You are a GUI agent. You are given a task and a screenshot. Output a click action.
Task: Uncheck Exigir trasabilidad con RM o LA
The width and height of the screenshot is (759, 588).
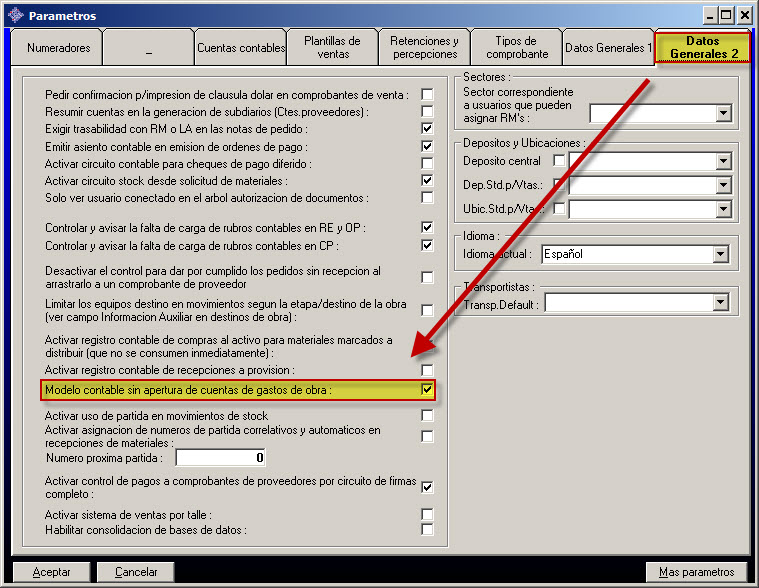pos(427,129)
